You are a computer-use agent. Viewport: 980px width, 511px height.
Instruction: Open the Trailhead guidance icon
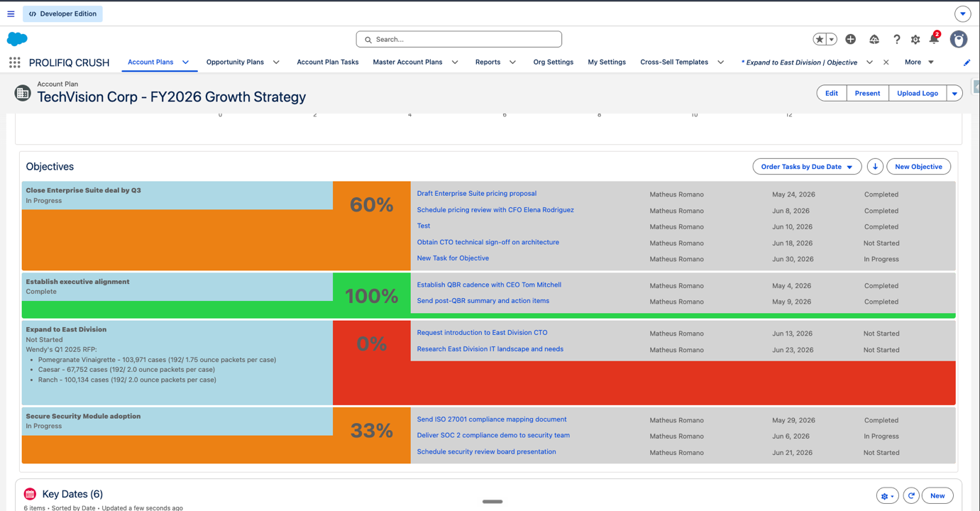pyautogui.click(x=874, y=40)
